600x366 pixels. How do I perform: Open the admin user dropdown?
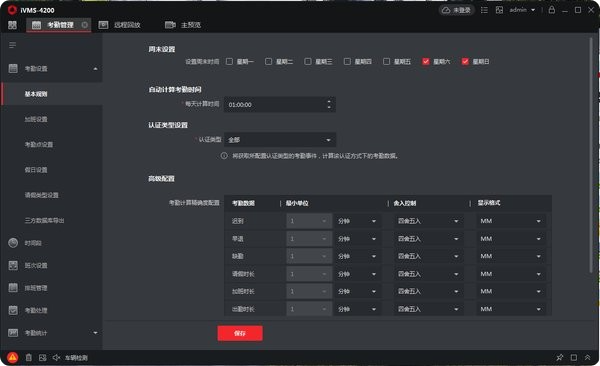[x=522, y=10]
